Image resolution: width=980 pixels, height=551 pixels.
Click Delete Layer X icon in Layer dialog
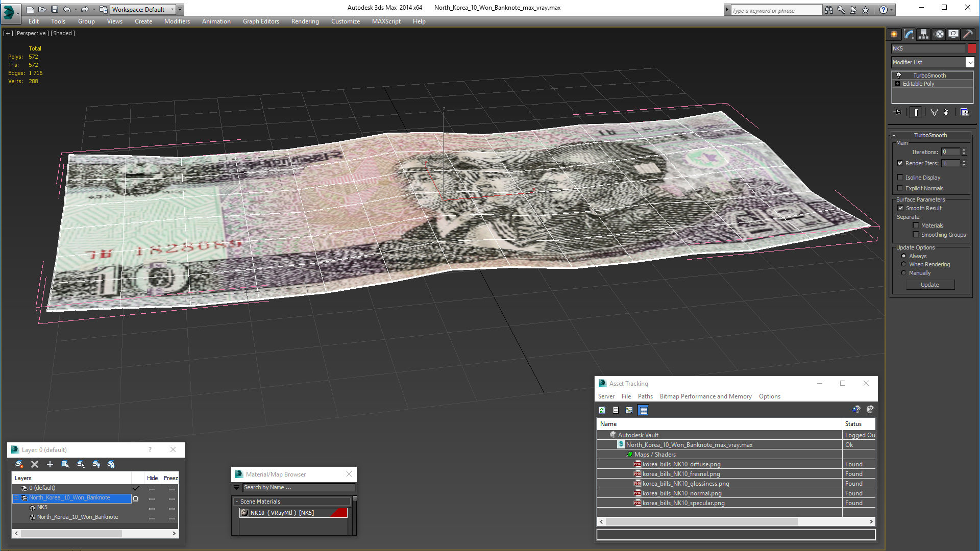(x=35, y=464)
